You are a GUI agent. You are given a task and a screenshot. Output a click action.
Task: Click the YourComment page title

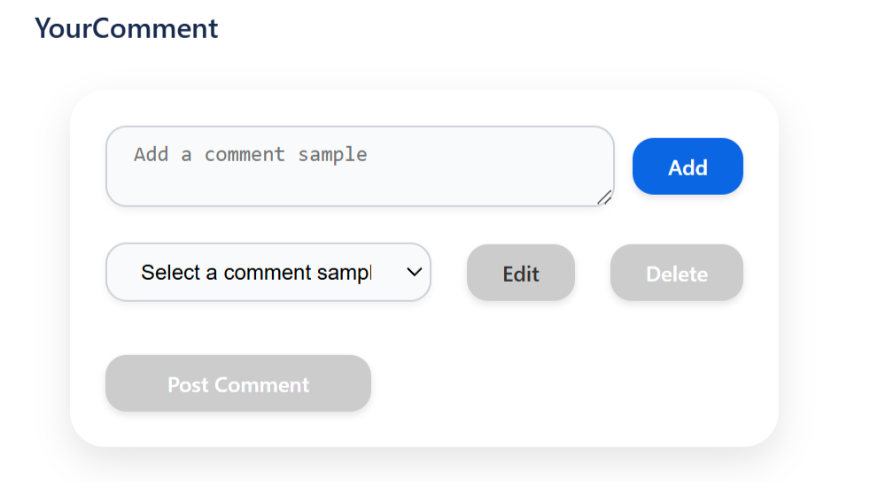pos(126,28)
